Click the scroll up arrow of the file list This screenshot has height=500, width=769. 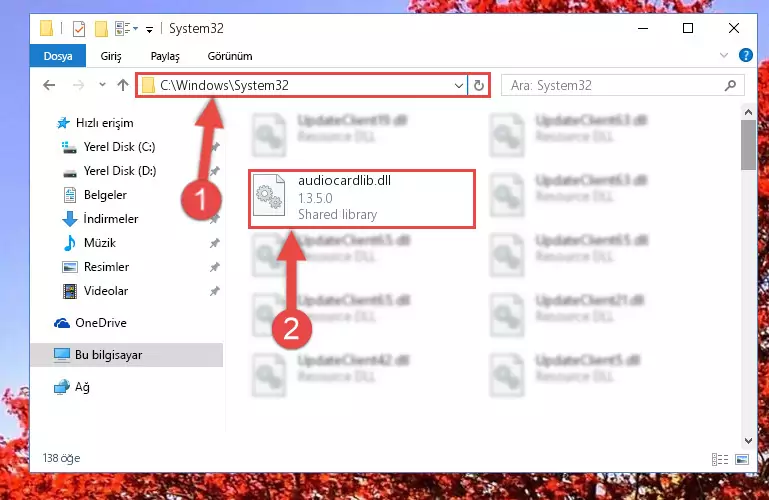(748, 112)
